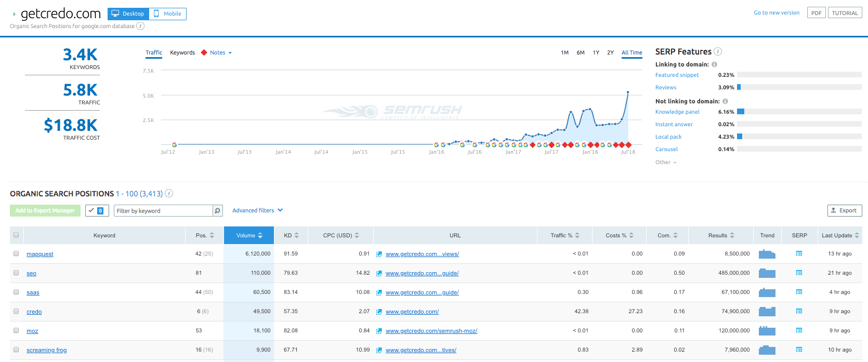View SERP snapshot icon for screaming frog
The height and width of the screenshot is (362, 868).
coord(799,350)
